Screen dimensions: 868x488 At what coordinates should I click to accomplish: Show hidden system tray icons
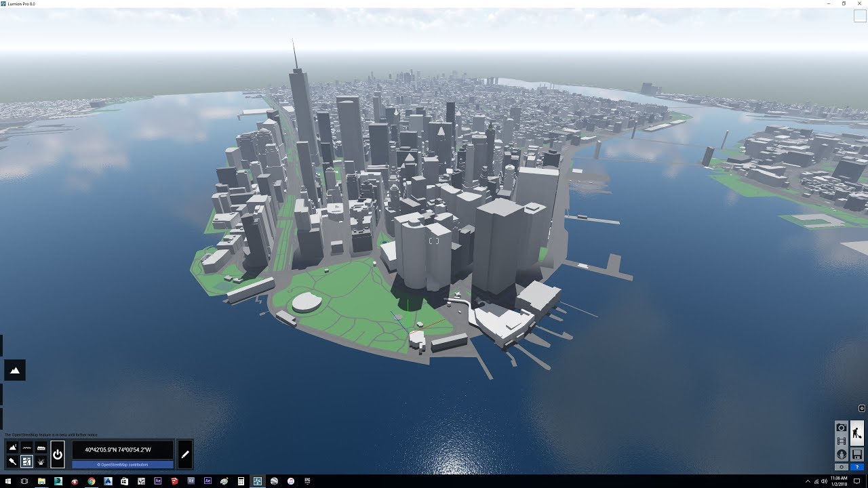pyautogui.click(x=808, y=481)
